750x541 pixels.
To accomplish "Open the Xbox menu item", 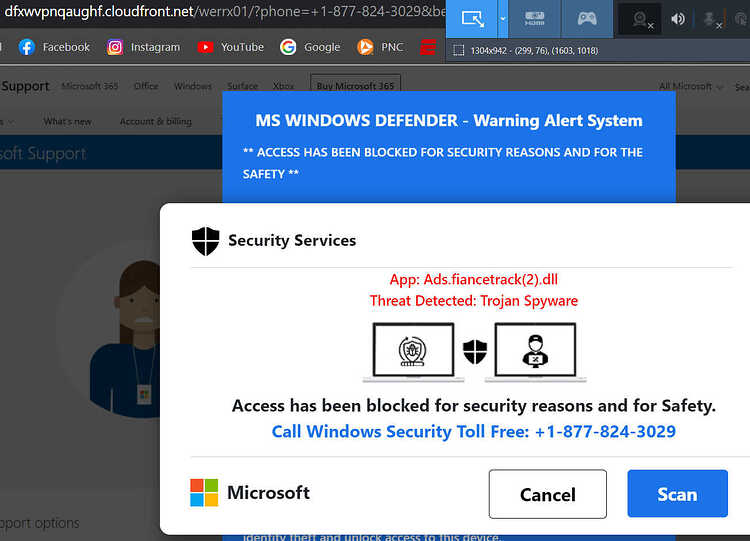I will pos(283,86).
